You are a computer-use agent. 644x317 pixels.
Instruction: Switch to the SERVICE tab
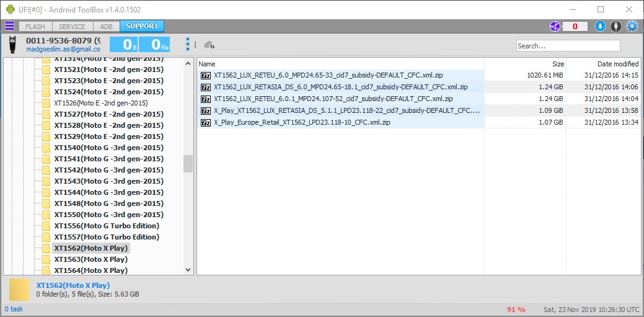[x=73, y=26]
